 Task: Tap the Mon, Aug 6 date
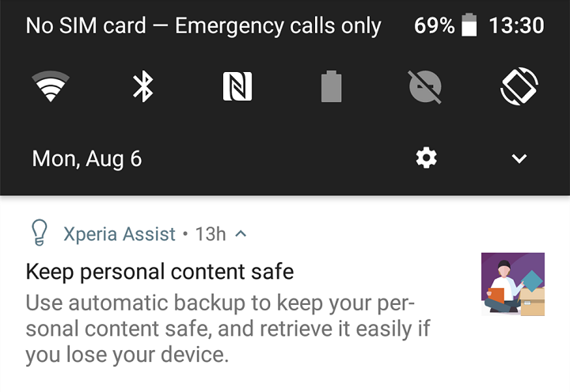point(86,158)
